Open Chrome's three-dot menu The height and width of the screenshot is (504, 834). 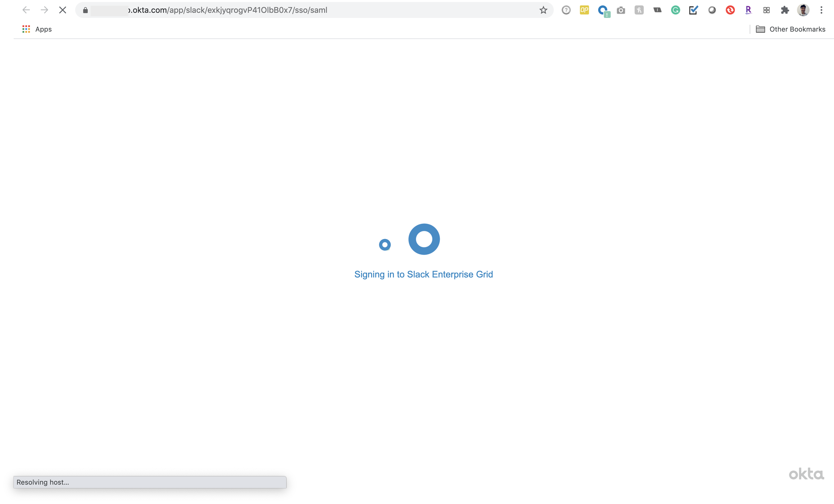(822, 10)
